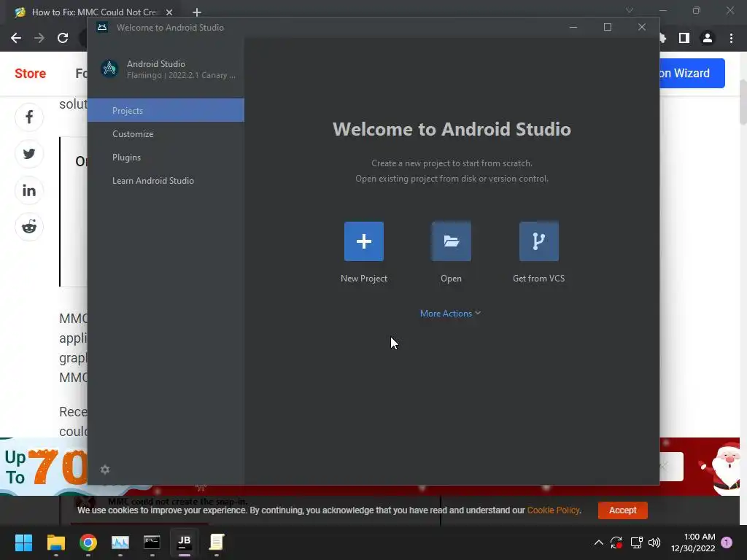The height and width of the screenshot is (560, 747).
Task: Open Chrome profile icon
Action: (708, 38)
